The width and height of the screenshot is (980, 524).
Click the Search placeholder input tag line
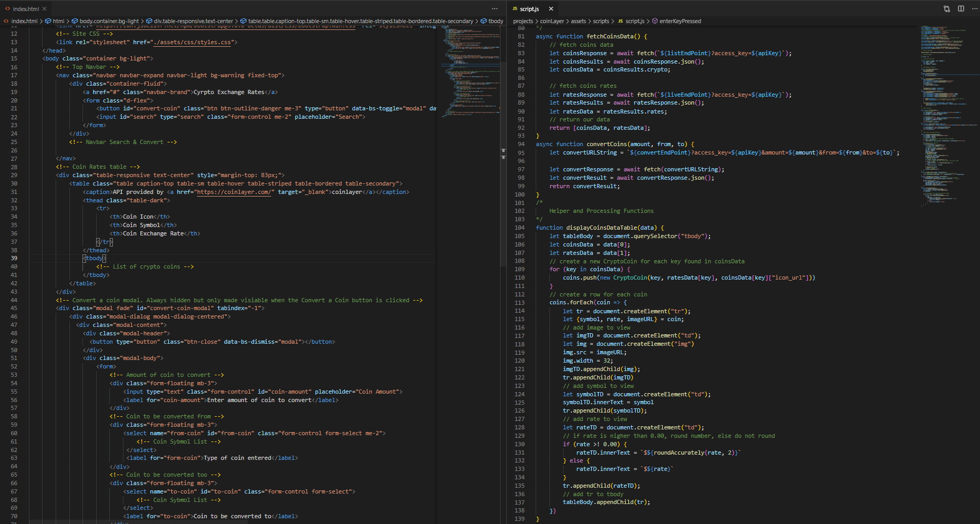[231, 117]
